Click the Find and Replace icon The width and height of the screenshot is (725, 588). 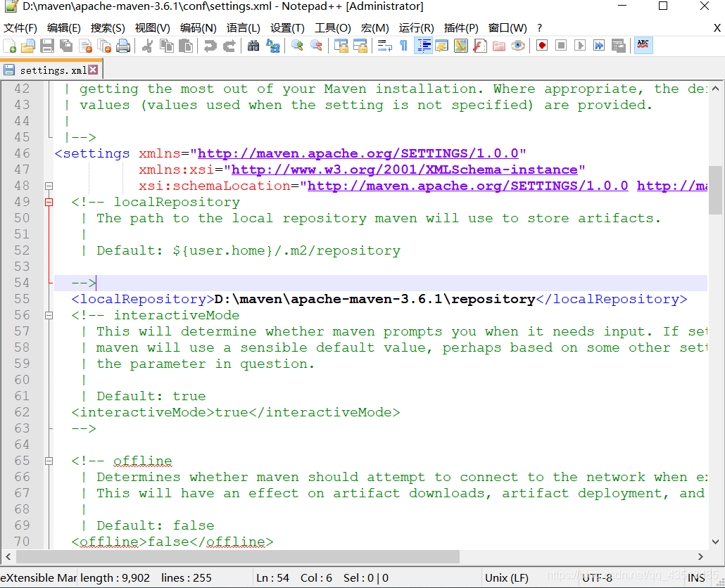coord(273,46)
